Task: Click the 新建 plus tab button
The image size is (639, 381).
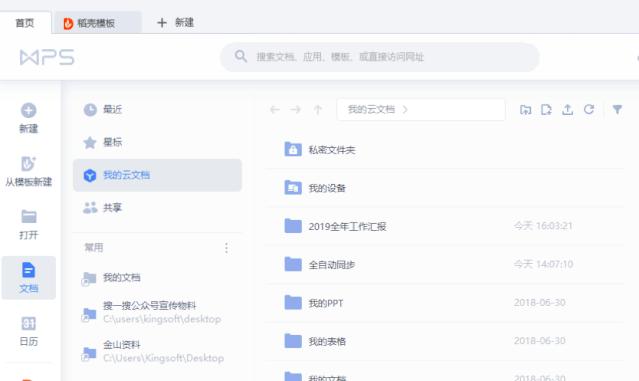Action: point(175,22)
